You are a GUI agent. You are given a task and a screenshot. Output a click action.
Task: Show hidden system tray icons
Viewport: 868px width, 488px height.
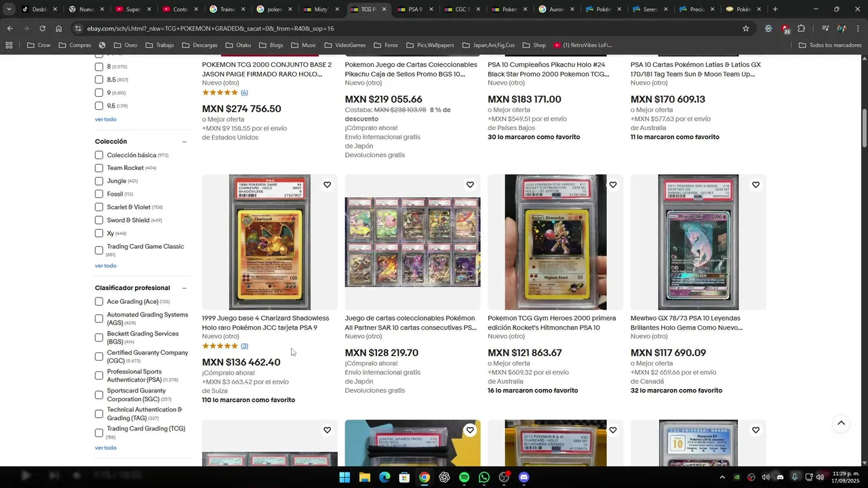[722, 477]
